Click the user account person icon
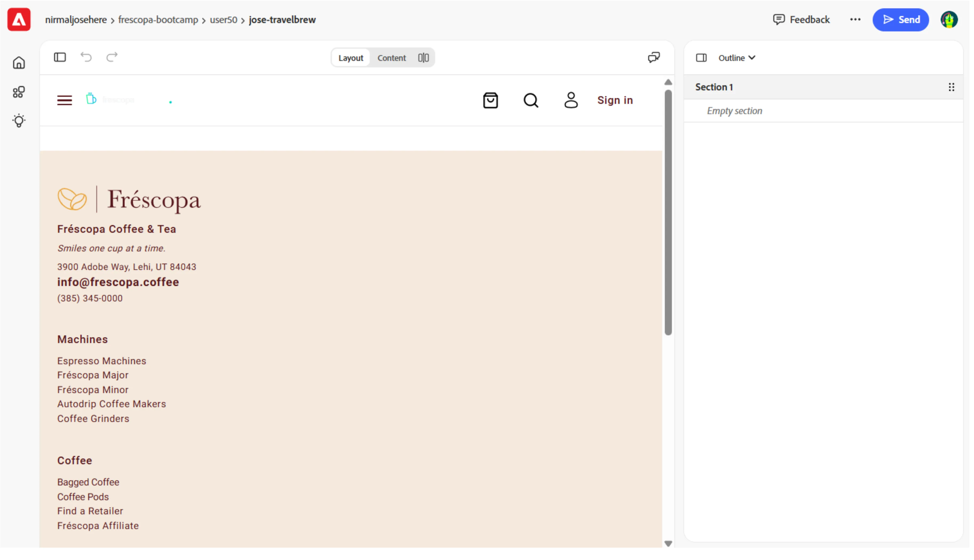974x560 pixels. [x=571, y=100]
